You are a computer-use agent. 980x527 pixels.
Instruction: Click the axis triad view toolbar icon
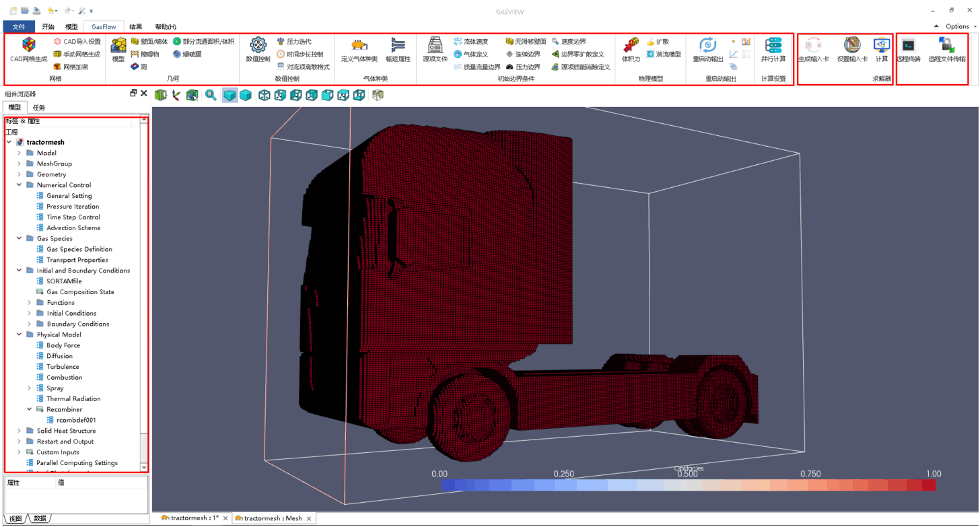click(x=176, y=96)
